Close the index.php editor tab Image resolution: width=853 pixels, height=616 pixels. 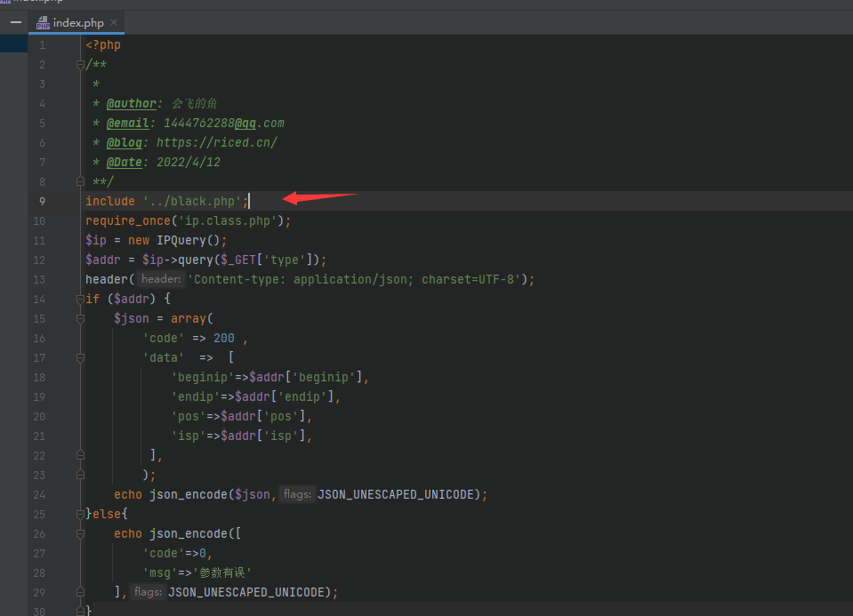pos(114,23)
